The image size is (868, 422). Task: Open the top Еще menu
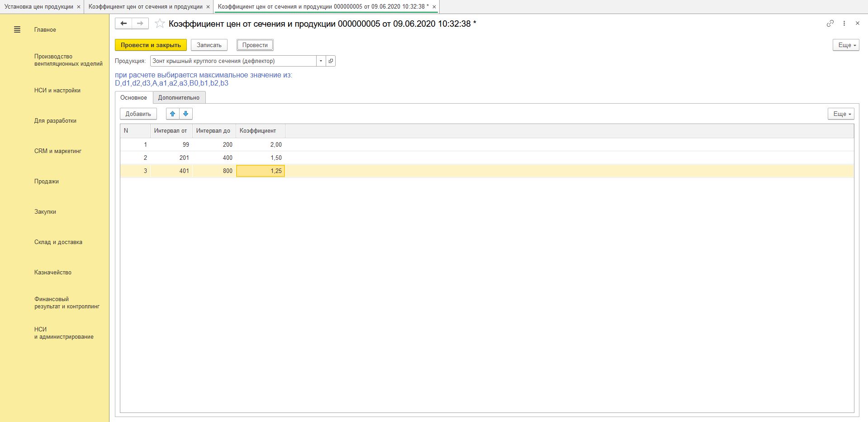tap(845, 45)
